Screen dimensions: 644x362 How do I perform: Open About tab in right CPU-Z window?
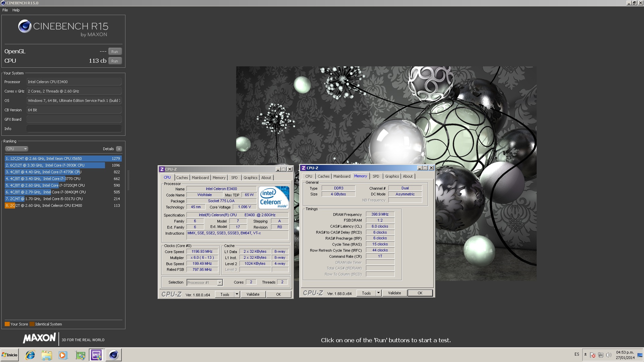pyautogui.click(x=408, y=176)
